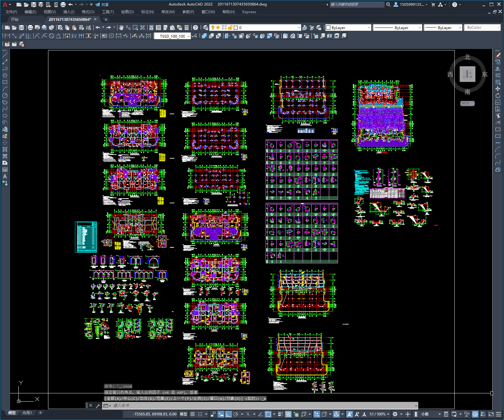Toggle drawing Grid display in status bar
Viewport: 504px width, 420px height.
tap(192, 414)
